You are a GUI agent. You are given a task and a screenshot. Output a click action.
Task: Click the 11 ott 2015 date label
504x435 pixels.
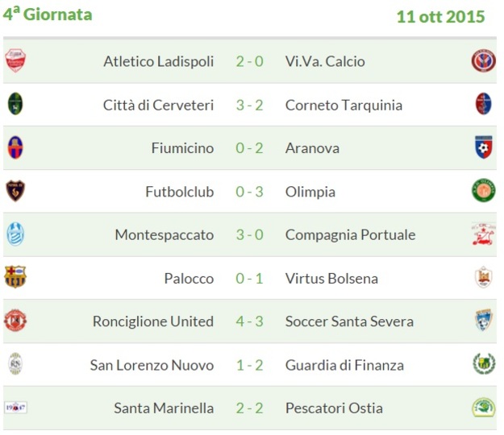point(440,17)
